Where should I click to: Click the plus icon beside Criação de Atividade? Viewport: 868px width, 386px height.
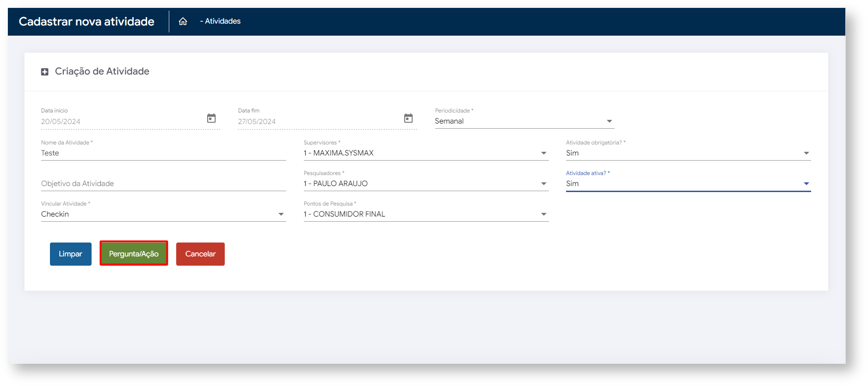click(45, 72)
